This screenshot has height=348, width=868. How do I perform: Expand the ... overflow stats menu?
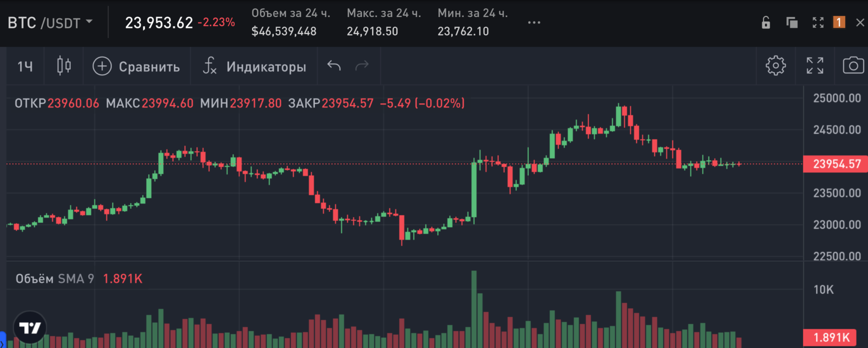tap(534, 23)
